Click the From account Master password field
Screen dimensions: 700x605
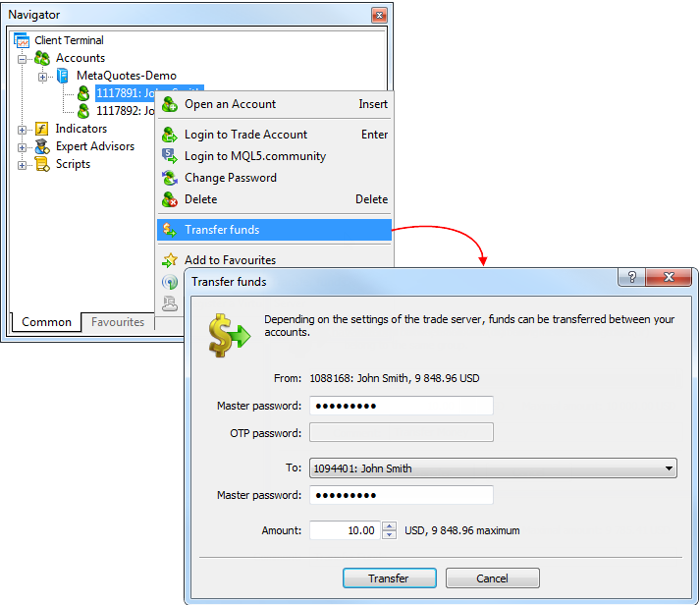point(402,406)
